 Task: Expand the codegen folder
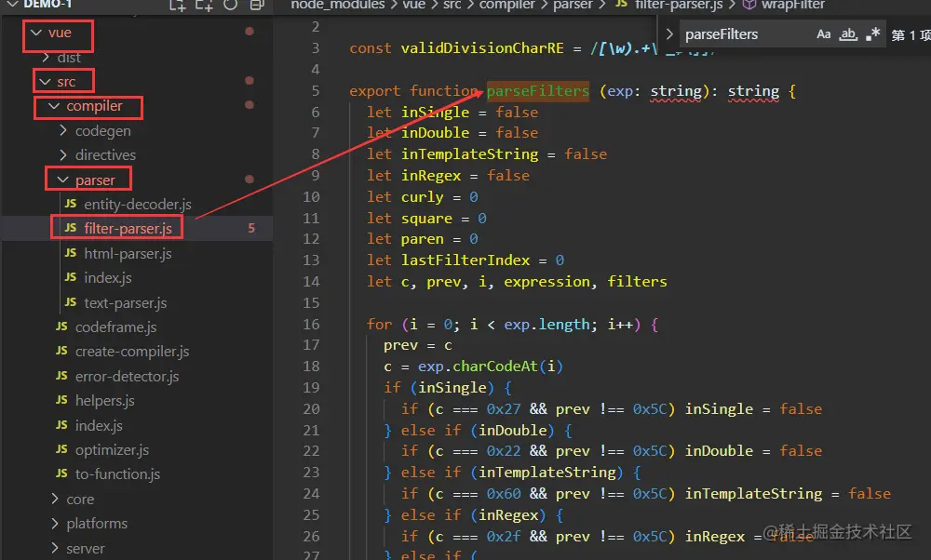[x=63, y=130]
